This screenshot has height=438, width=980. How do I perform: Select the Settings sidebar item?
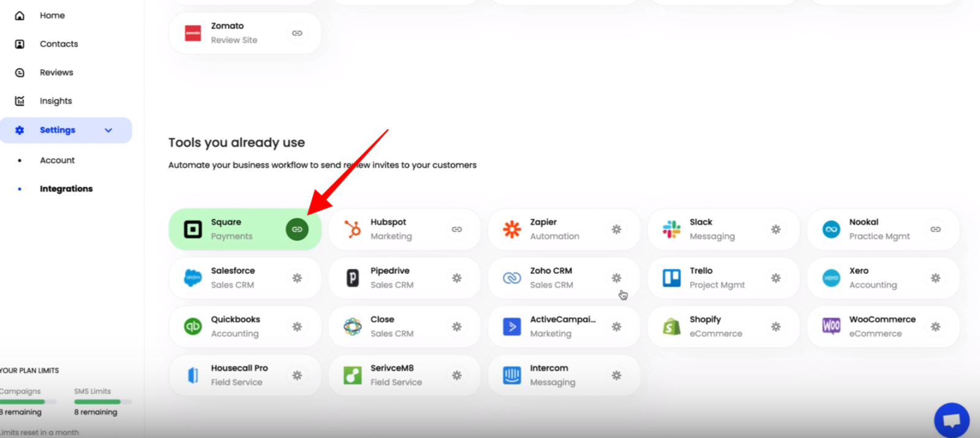(x=66, y=130)
